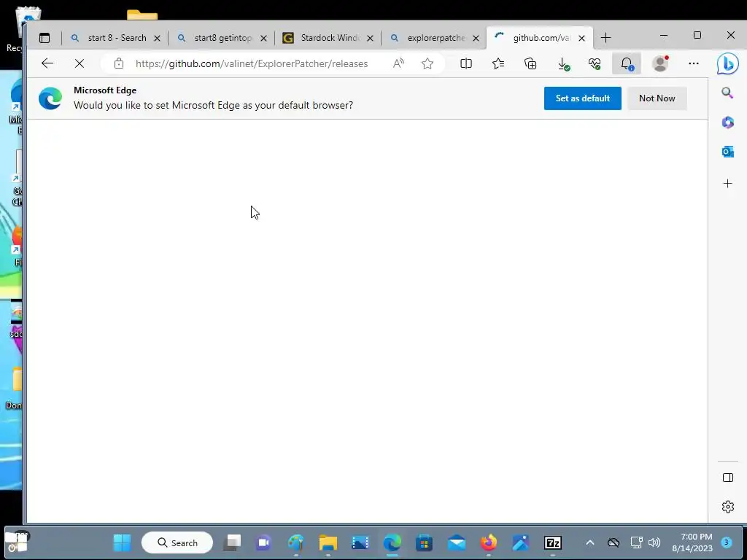Open the volume speaker tray icon

pyautogui.click(x=654, y=542)
